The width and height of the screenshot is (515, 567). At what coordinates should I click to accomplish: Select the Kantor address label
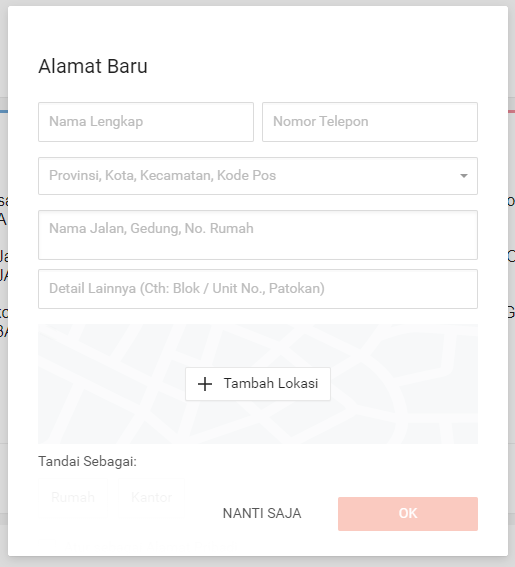pyautogui.click(x=152, y=497)
